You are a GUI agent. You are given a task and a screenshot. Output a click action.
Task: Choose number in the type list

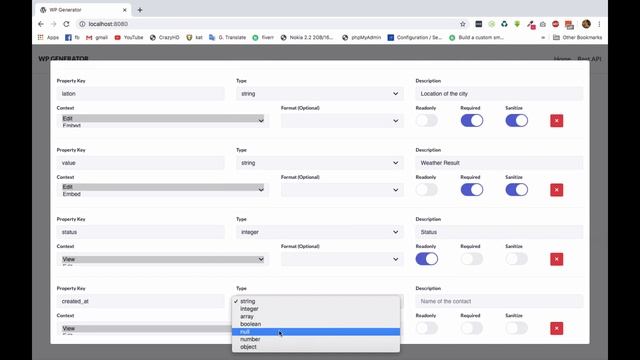316,339
